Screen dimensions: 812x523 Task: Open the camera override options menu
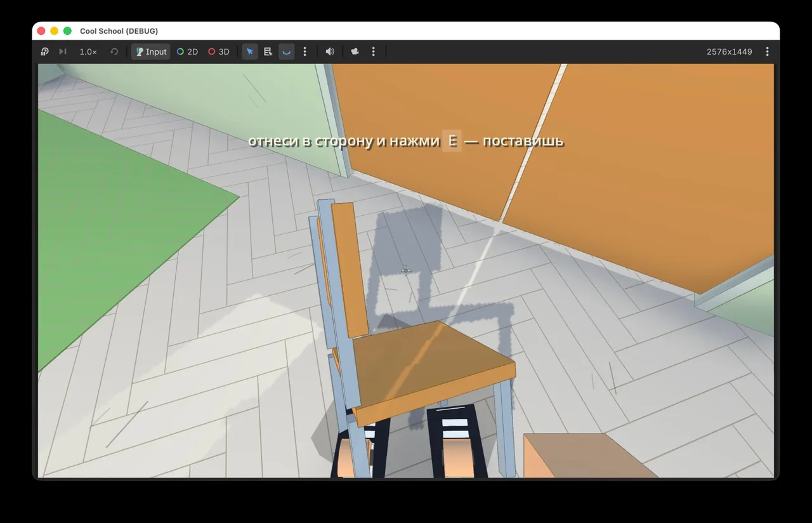tap(373, 51)
